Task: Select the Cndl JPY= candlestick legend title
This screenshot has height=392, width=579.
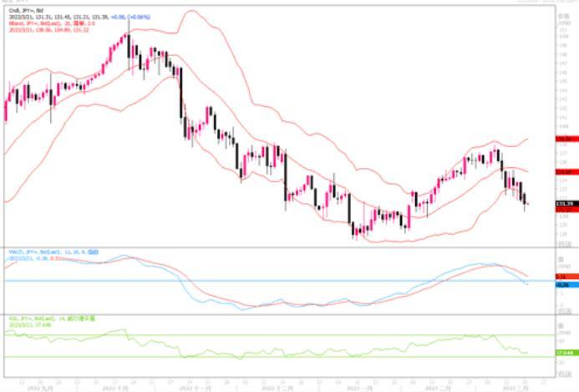Action: 26,11
